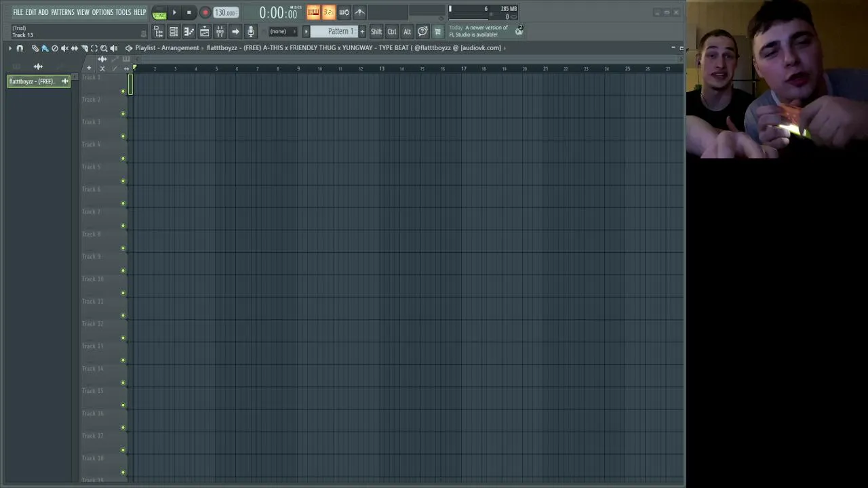
Task: Click the waveform icon above clip picker
Action: [x=38, y=66]
